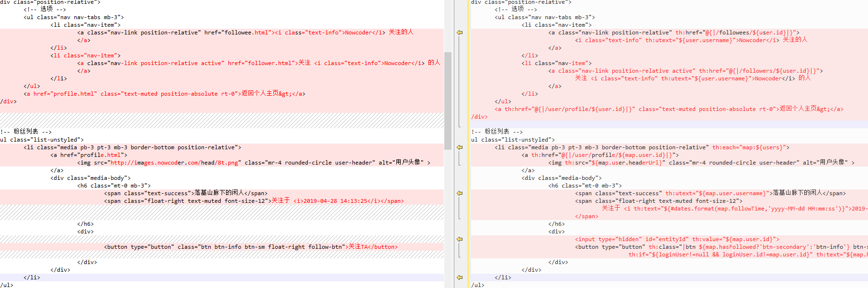Click th:href followers/${user.id} in right pane
This screenshot has width=868, height=288.
759,71
